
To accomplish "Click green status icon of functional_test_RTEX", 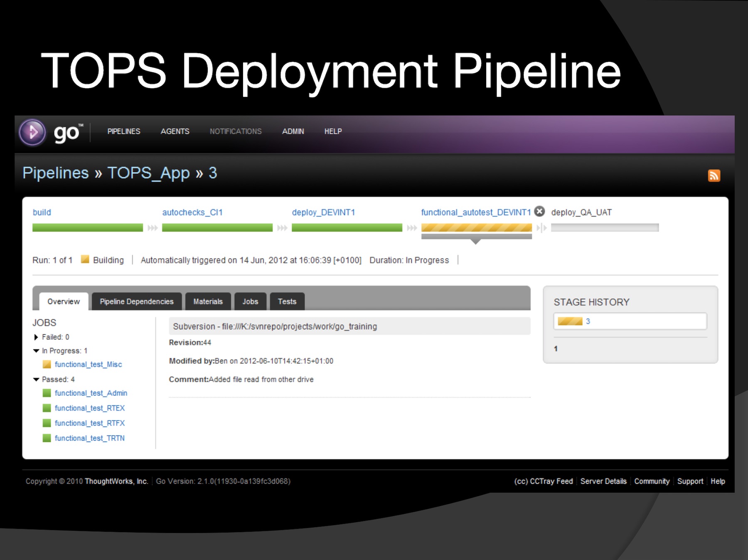I will 47,408.
